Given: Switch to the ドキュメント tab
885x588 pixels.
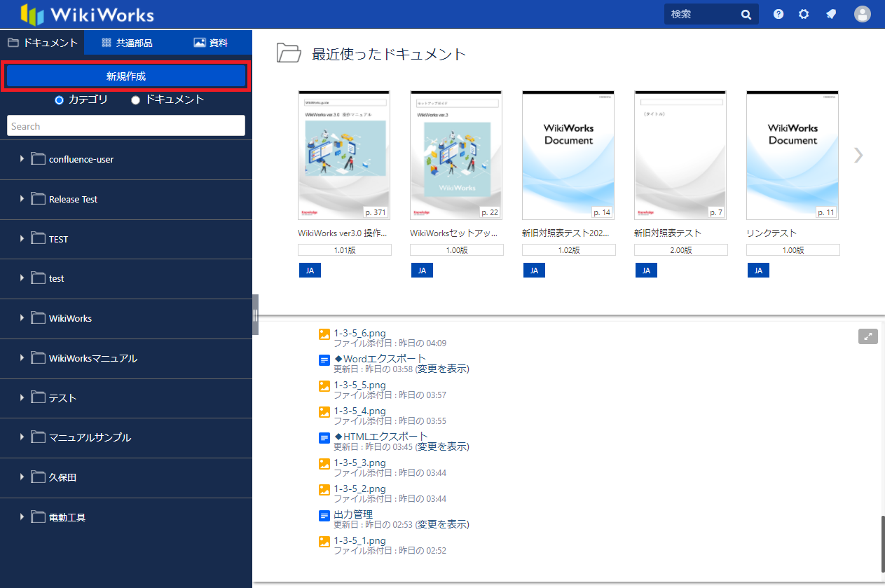Looking at the screenshot, I should (x=42, y=43).
